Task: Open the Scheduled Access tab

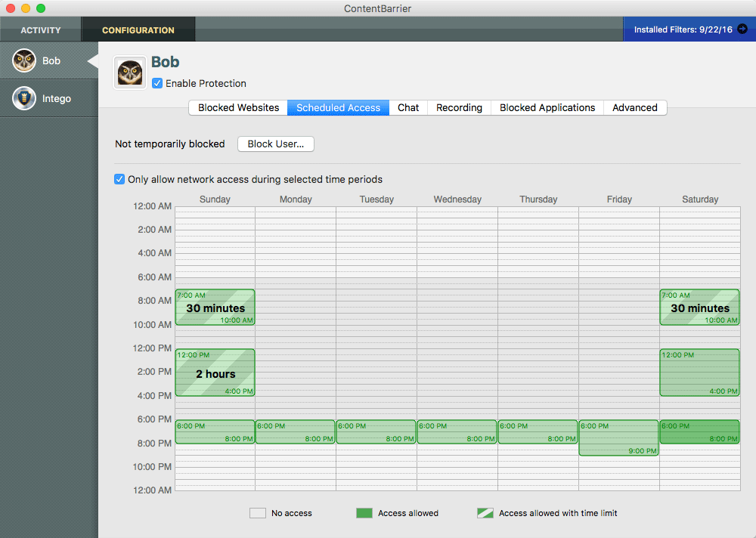Action: coord(338,107)
